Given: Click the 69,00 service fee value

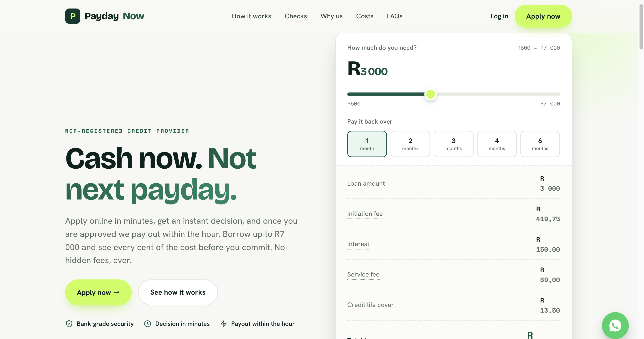Looking at the screenshot, I should [x=550, y=280].
